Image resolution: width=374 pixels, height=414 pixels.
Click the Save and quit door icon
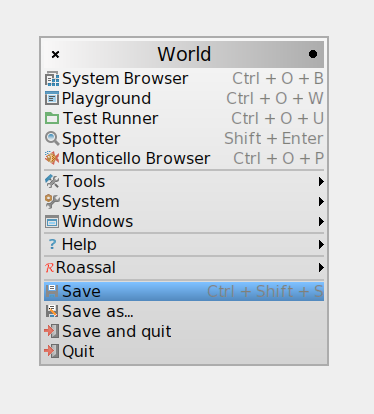[52, 331]
